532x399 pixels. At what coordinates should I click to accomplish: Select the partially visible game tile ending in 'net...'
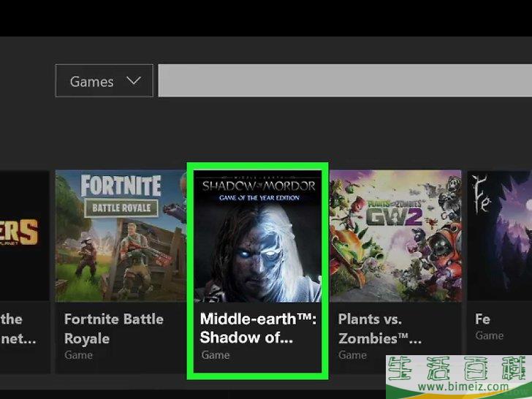point(24,271)
